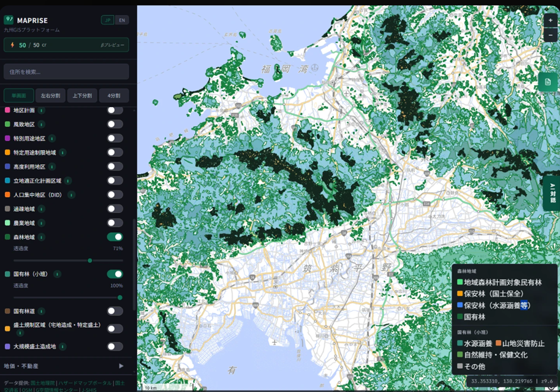Image resolution: width=560 pixels, height=392 pixels.
Task: Click the 地区計画 pink color swatch
Action: 7,110
